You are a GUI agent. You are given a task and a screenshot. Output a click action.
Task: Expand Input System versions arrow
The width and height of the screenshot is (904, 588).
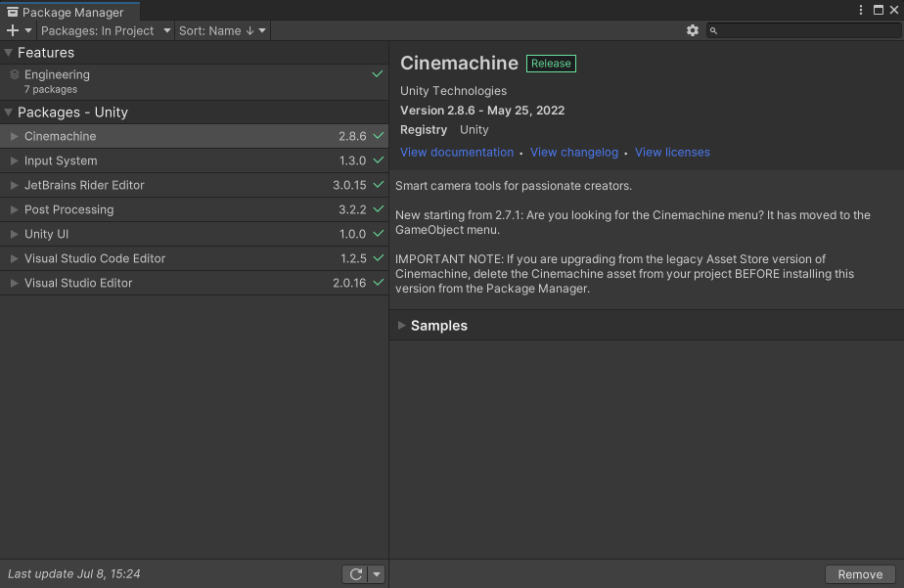point(15,160)
